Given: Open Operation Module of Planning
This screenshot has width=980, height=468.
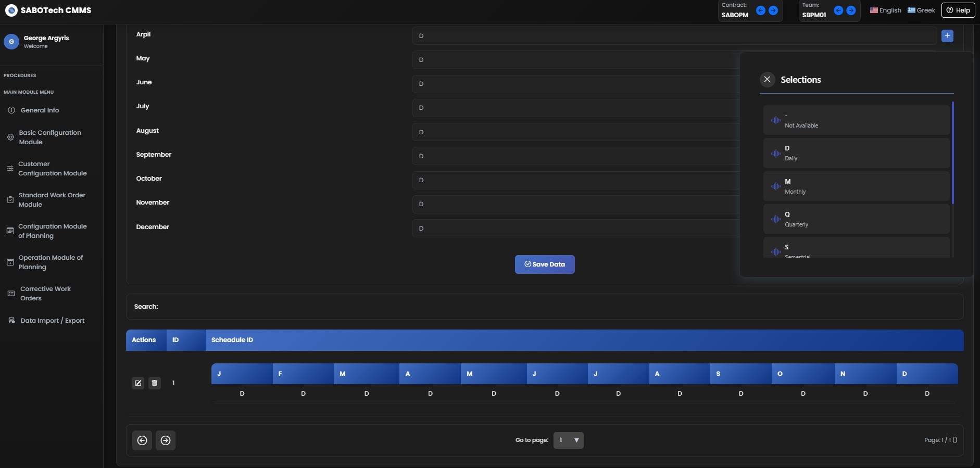Looking at the screenshot, I should click(52, 262).
